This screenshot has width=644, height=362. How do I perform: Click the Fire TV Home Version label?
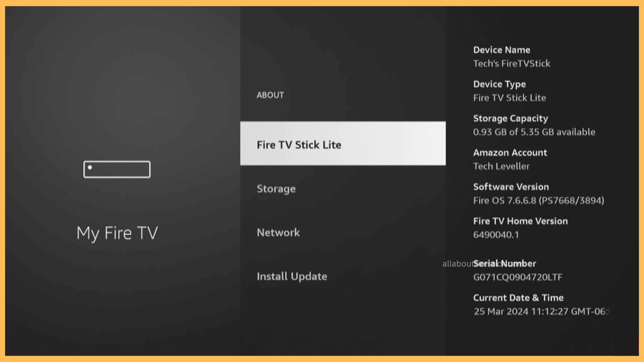tap(521, 221)
